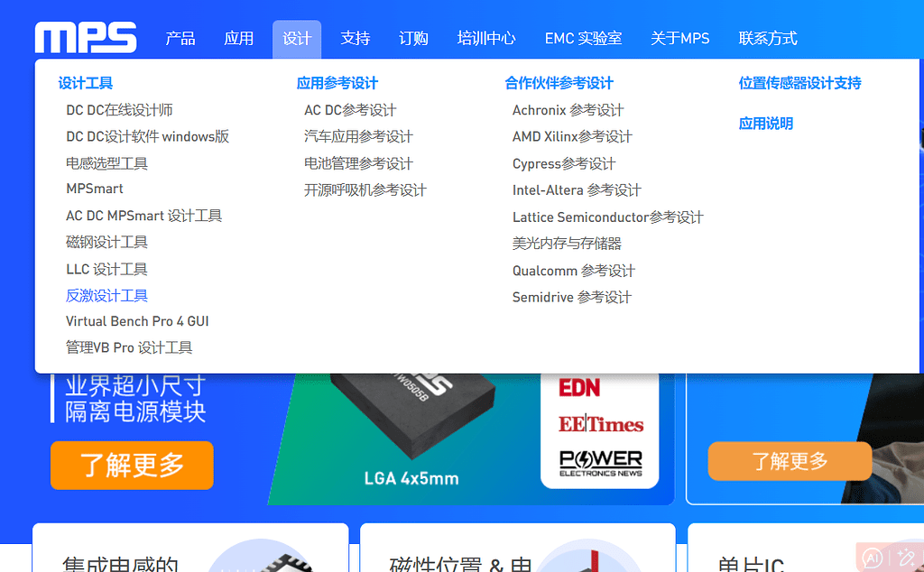Open 开源呼吸机参考设计
924x572 pixels.
tap(365, 189)
